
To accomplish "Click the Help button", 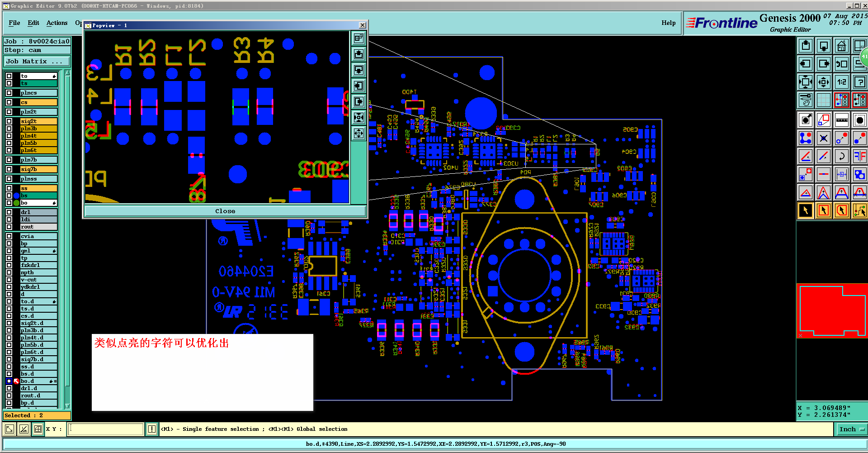I will click(x=669, y=23).
